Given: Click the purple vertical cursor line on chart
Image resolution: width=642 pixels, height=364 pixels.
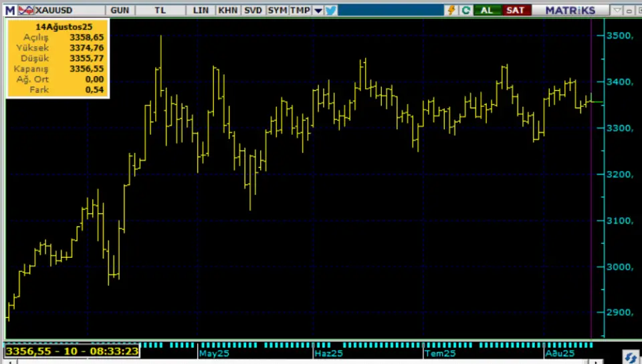Looking at the screenshot, I should (591, 178).
